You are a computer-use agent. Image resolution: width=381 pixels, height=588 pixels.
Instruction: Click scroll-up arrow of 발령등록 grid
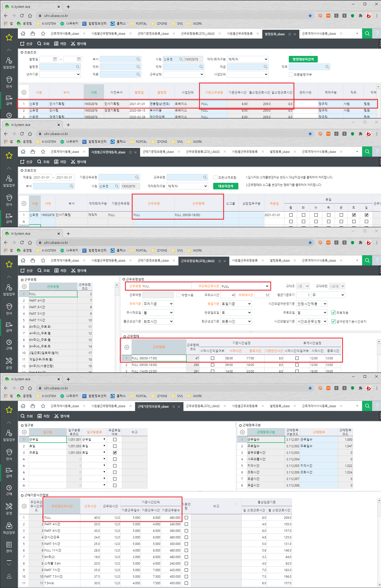[x=378, y=86]
